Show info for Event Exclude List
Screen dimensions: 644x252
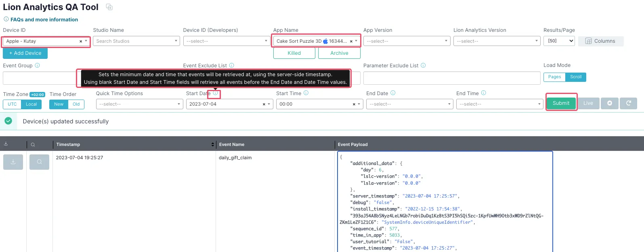[x=232, y=65]
